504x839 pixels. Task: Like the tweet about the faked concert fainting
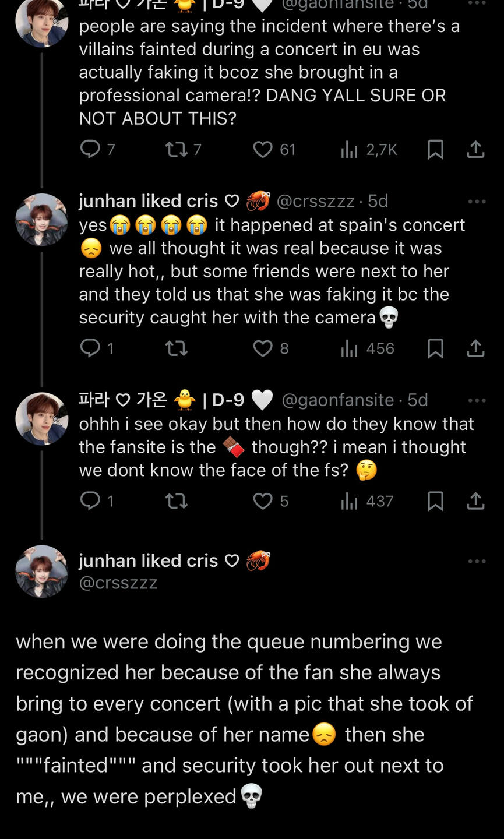click(x=263, y=150)
